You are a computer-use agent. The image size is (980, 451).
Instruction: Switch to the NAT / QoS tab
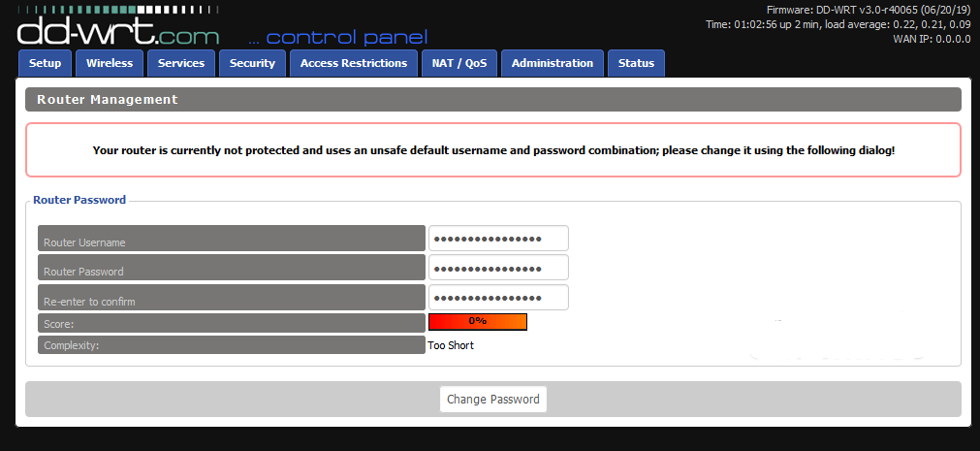(x=459, y=63)
